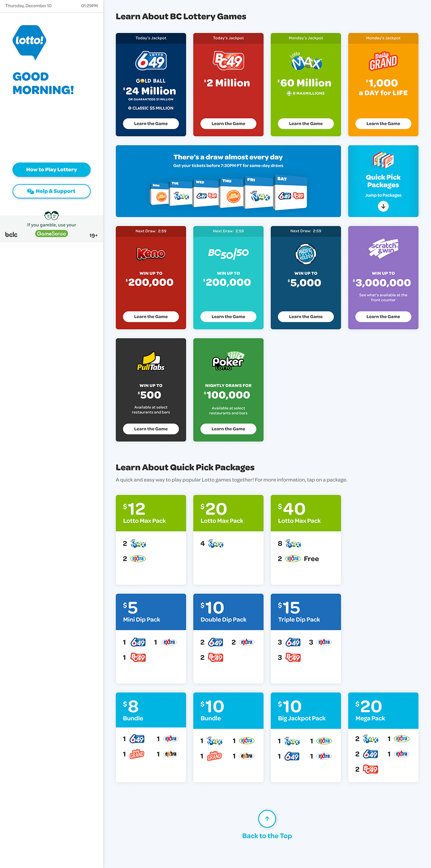This screenshot has width=431, height=868.
Task: Tap the MON Daily Grand calendar tile
Action: [160, 194]
